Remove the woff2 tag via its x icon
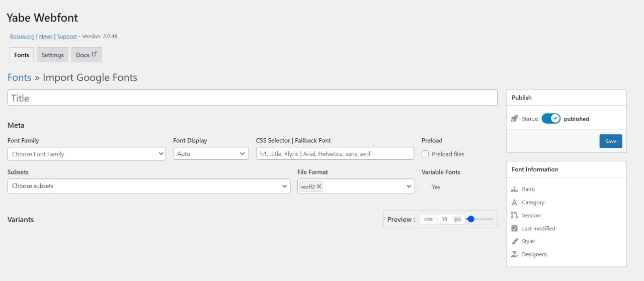This screenshot has height=281, width=644. pyautogui.click(x=319, y=186)
